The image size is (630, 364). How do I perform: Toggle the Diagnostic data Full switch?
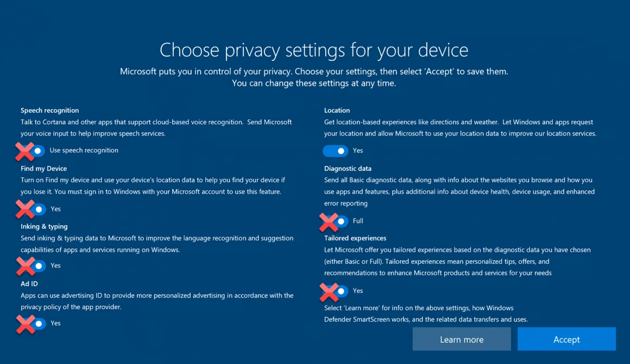[336, 221]
